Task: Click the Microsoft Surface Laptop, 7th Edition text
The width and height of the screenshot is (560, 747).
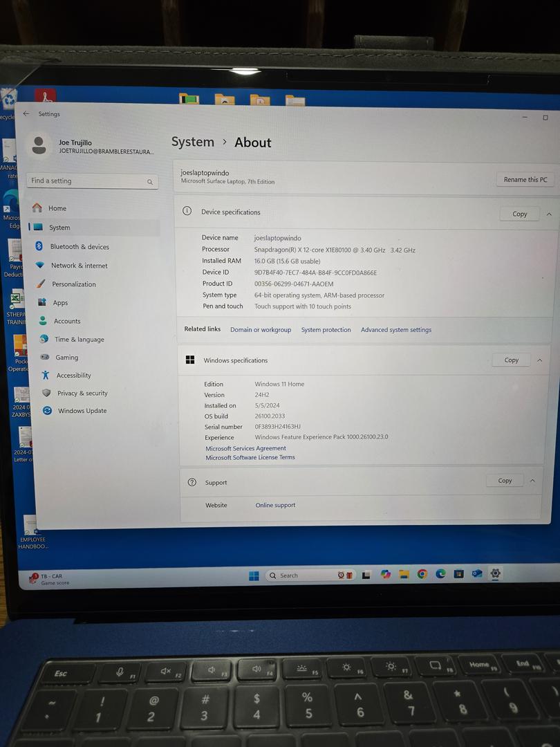Action: 227,181
